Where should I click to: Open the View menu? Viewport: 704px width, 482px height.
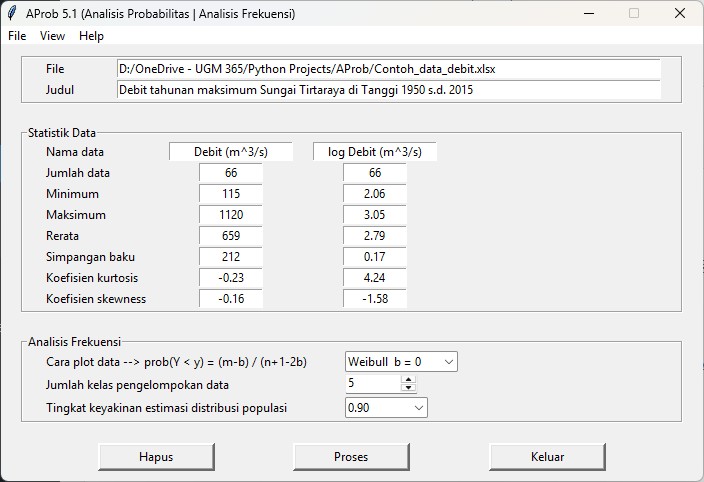pyautogui.click(x=52, y=36)
